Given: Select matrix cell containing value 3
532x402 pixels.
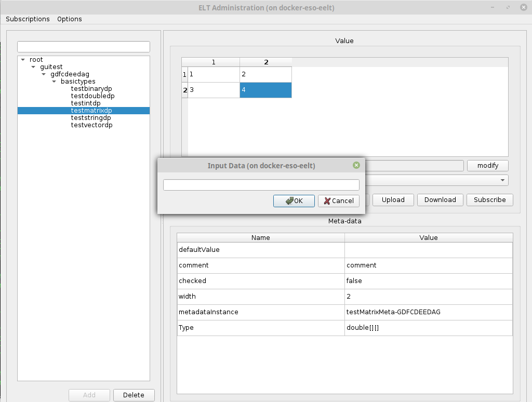Looking at the screenshot, I should pos(213,90).
